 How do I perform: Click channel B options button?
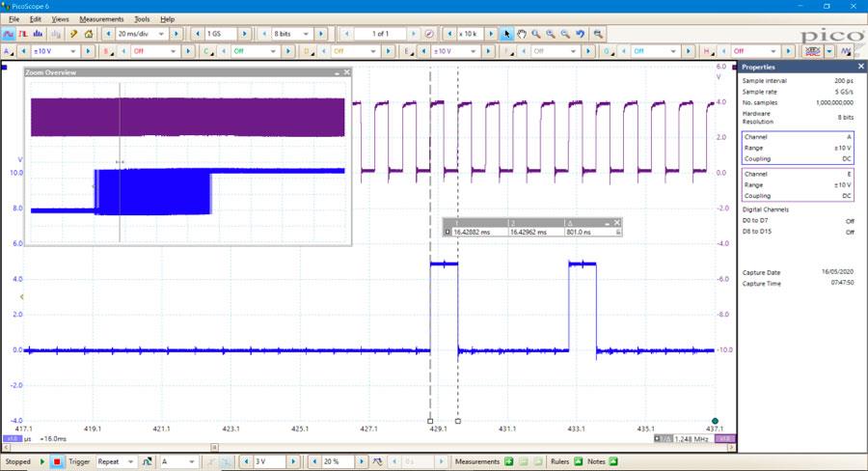pos(107,51)
